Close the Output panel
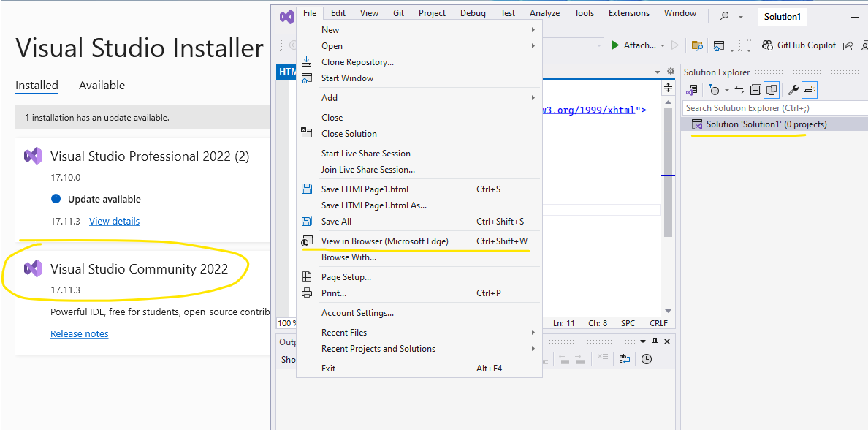Screen dimensions: 868x430 click(667, 342)
